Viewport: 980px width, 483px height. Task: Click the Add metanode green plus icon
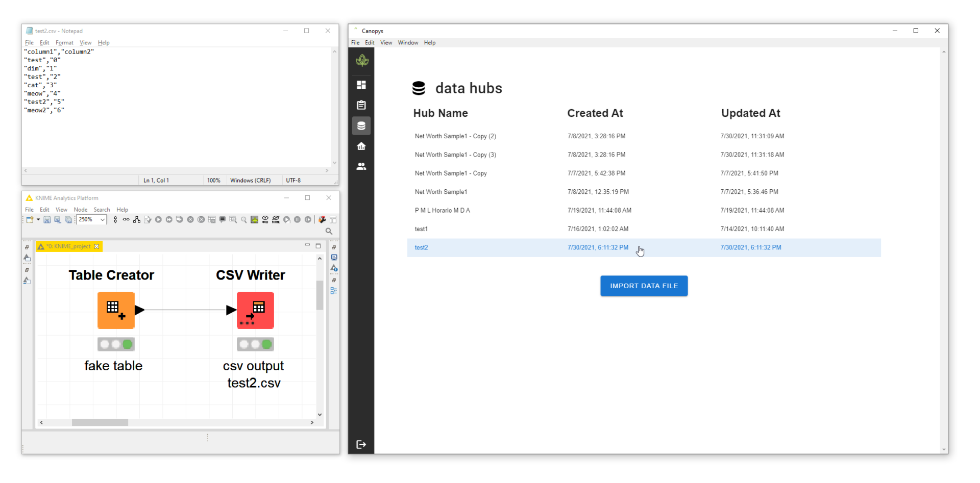(254, 220)
